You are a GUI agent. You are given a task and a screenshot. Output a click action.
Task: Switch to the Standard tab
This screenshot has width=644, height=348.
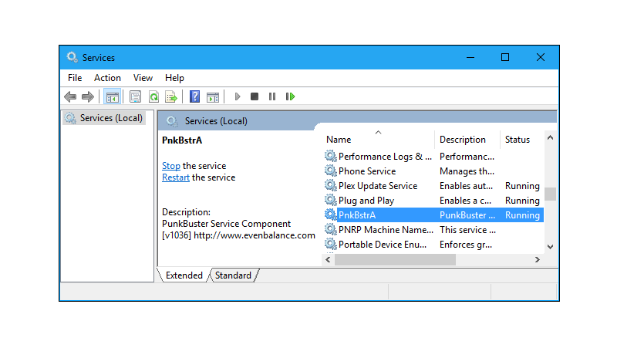click(x=233, y=275)
